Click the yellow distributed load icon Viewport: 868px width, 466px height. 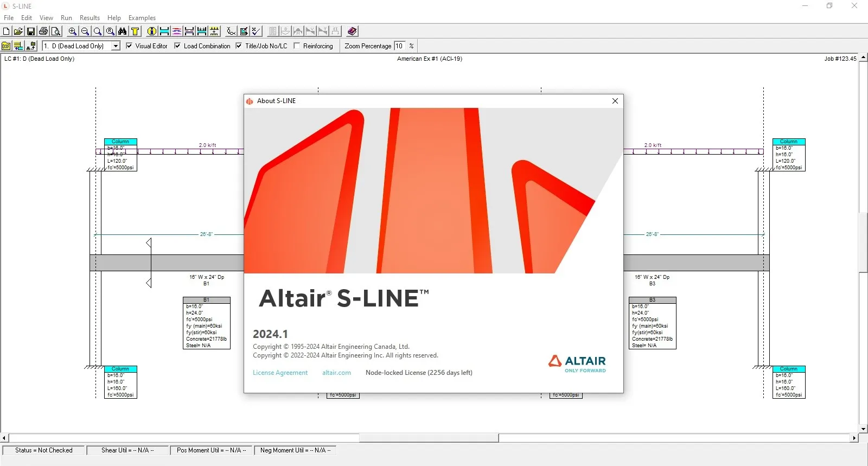click(x=214, y=31)
